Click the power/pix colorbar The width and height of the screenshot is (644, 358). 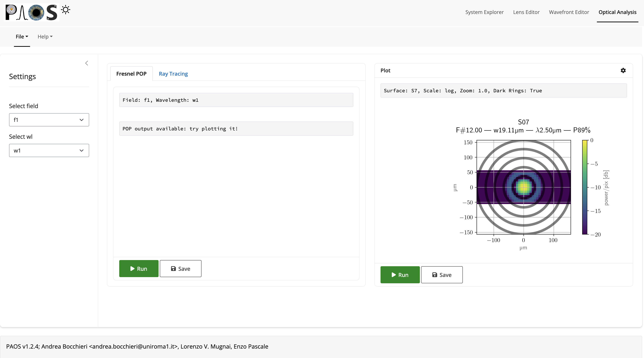click(585, 187)
